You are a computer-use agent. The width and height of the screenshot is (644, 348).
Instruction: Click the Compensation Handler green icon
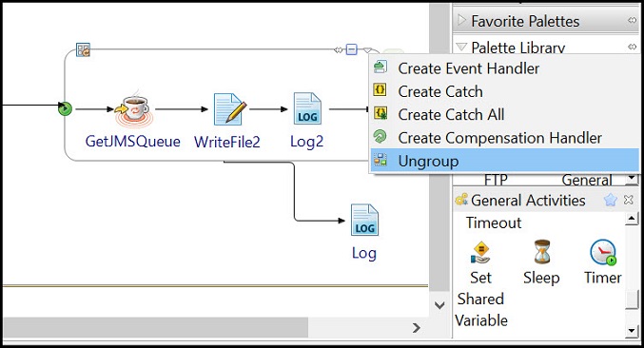(381, 136)
